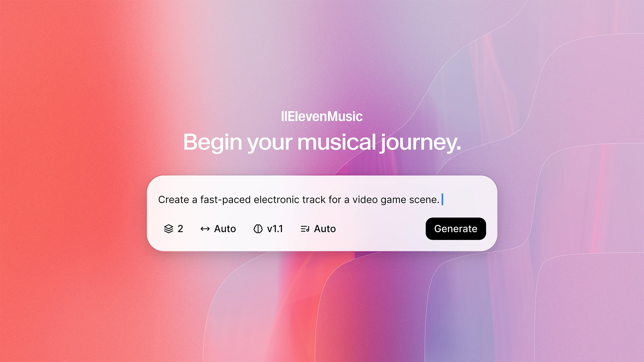
Task: Click empty card space left of Generate
Action: coord(381,229)
